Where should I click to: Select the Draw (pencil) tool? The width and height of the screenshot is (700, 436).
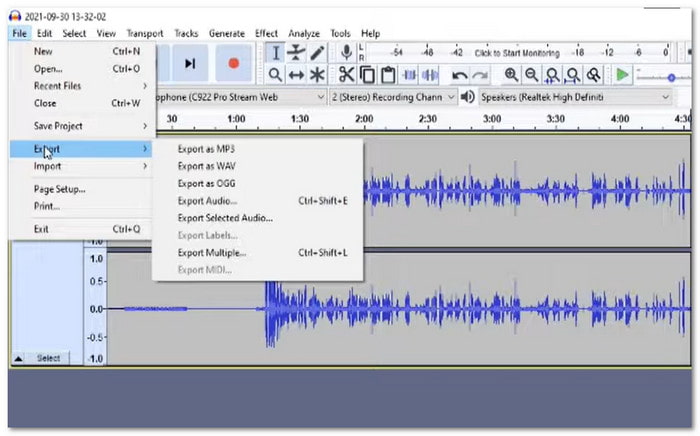(317, 53)
